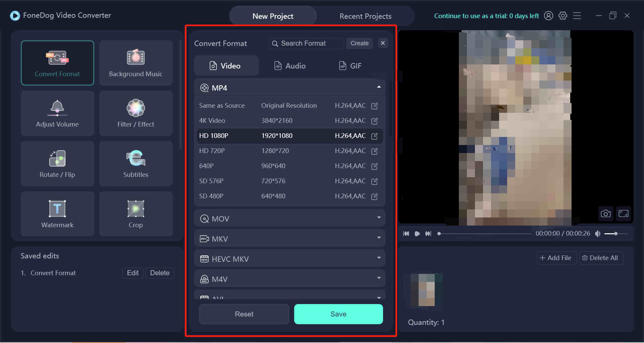
Task: Adjust the volume slider
Action: point(616,234)
